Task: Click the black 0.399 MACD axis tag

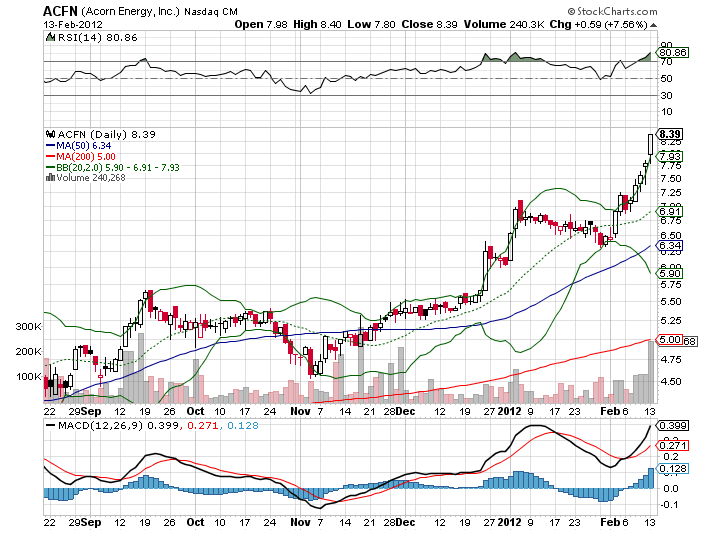Action: (673, 426)
